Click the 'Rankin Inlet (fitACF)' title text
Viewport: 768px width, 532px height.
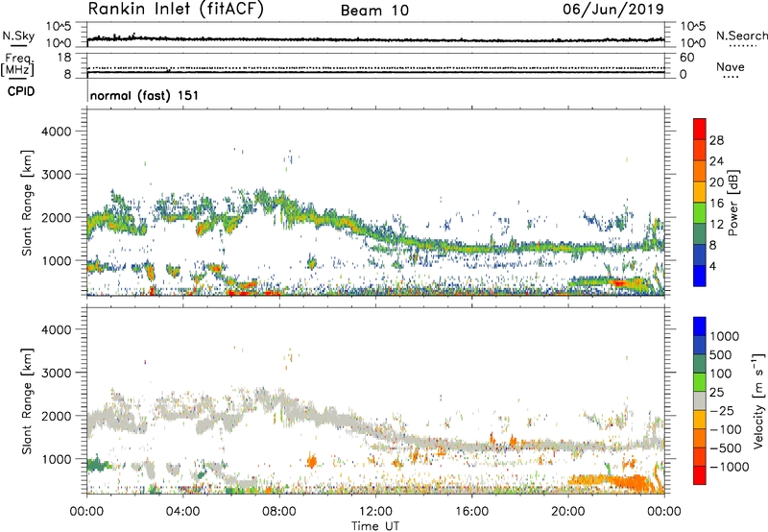[176, 10]
